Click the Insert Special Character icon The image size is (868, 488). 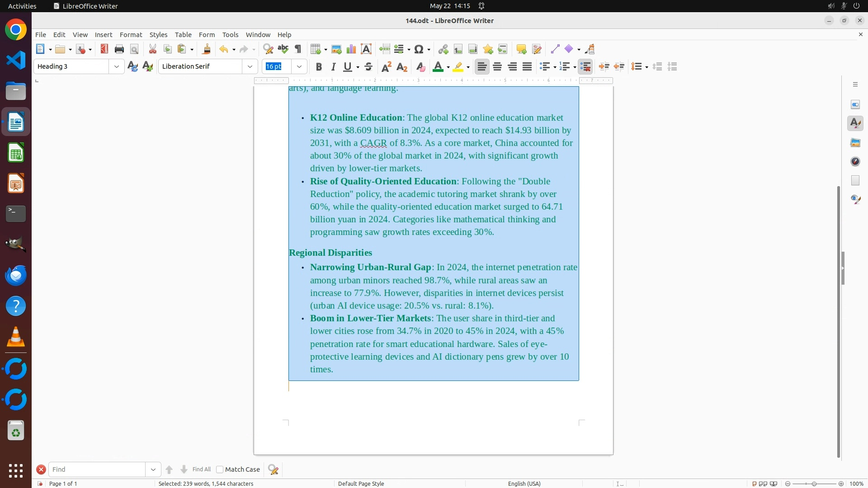pyautogui.click(x=419, y=49)
